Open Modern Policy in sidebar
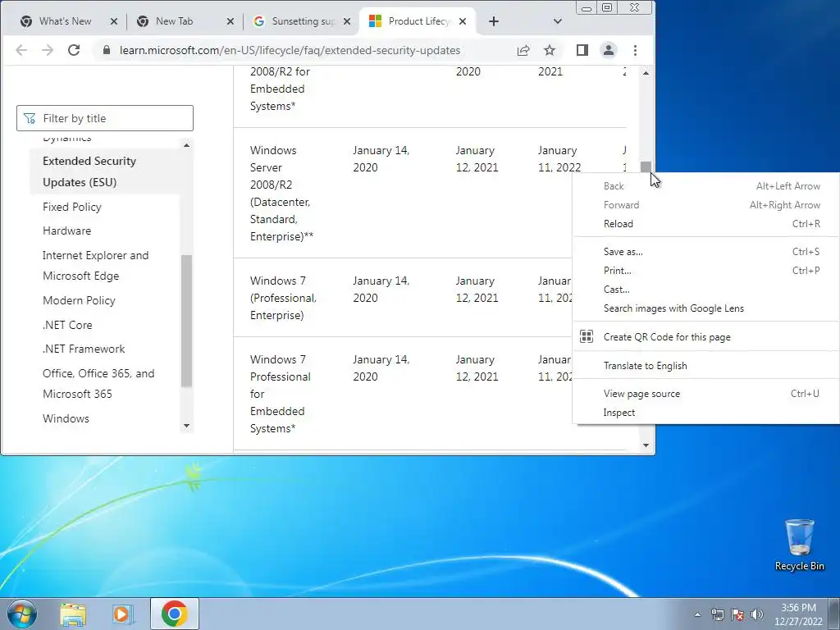The height and width of the screenshot is (630, 840). [79, 300]
